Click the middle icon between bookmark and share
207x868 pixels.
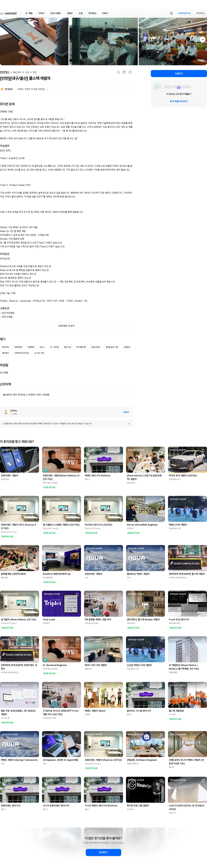(124, 72)
